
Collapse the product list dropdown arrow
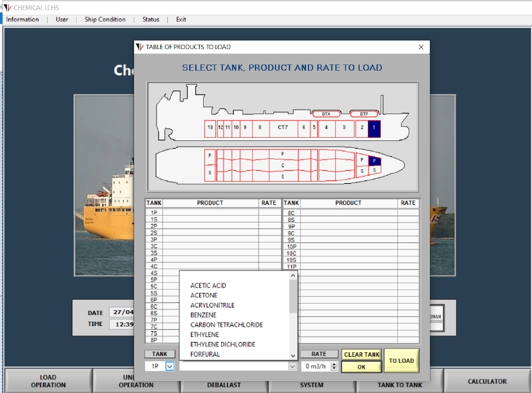pyautogui.click(x=293, y=366)
